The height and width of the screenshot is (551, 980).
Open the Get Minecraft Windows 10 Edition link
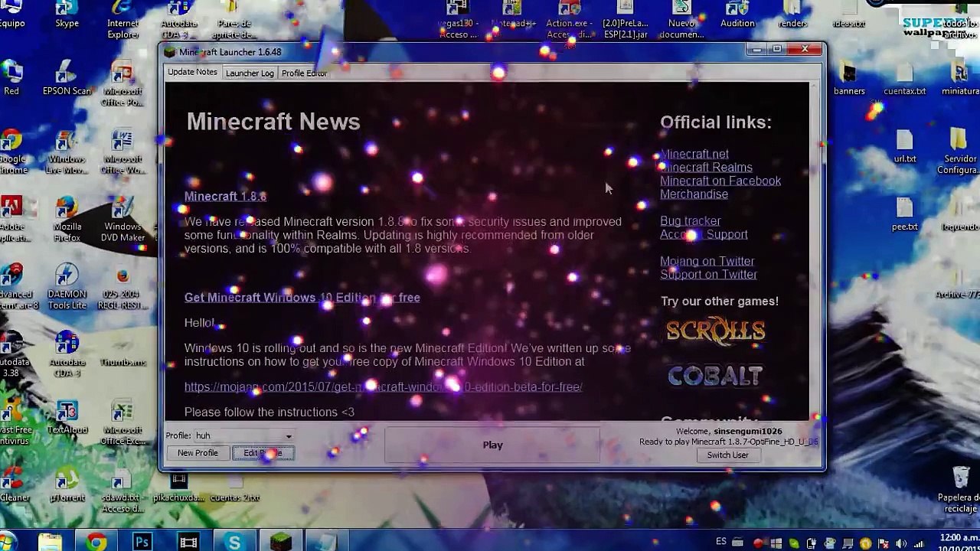click(302, 298)
